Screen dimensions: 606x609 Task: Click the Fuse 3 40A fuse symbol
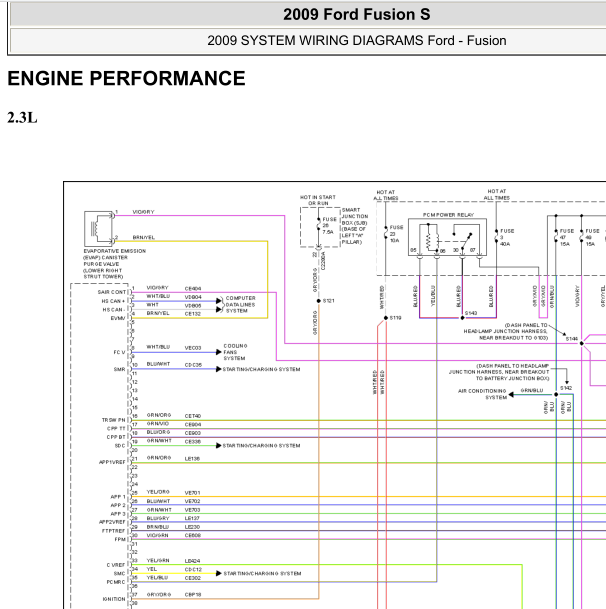pyautogui.click(x=496, y=237)
